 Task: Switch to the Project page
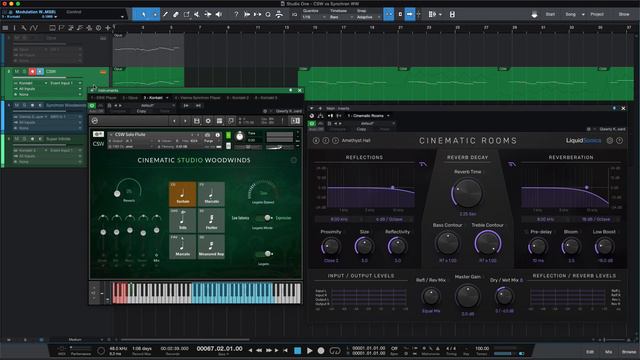click(x=597, y=14)
